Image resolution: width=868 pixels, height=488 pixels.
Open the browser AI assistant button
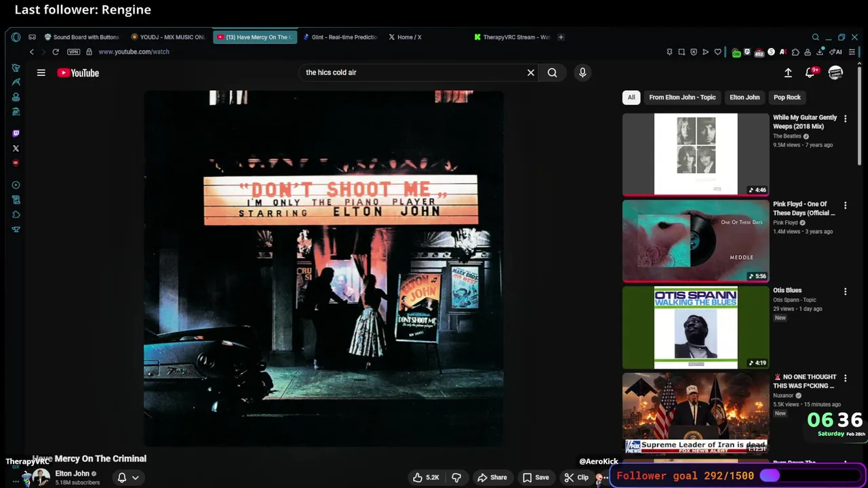[835, 52]
